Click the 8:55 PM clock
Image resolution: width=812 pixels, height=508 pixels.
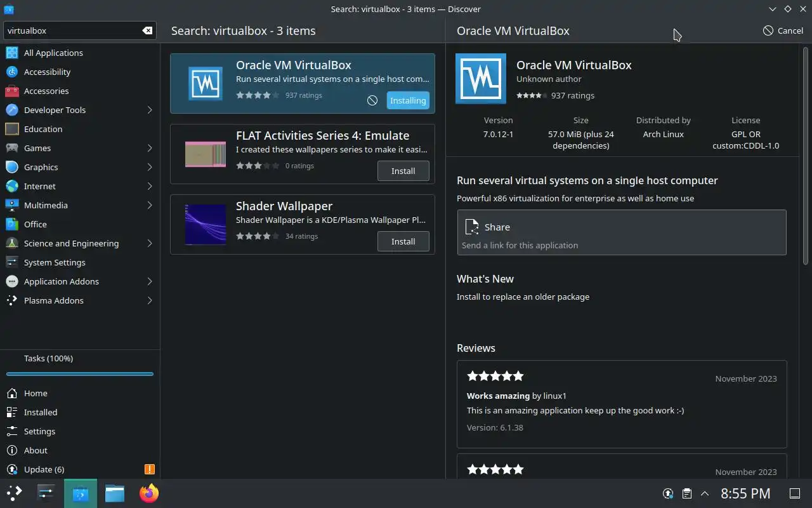(745, 493)
